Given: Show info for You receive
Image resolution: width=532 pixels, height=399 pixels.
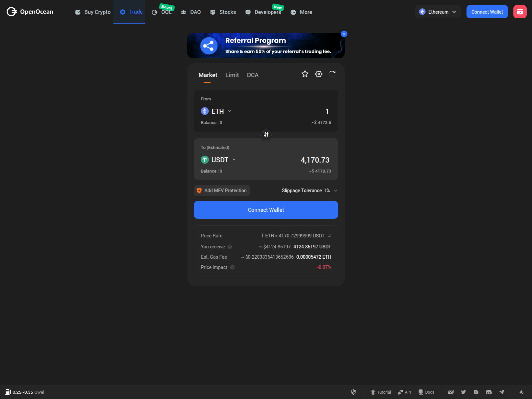Looking at the screenshot, I should (x=230, y=247).
